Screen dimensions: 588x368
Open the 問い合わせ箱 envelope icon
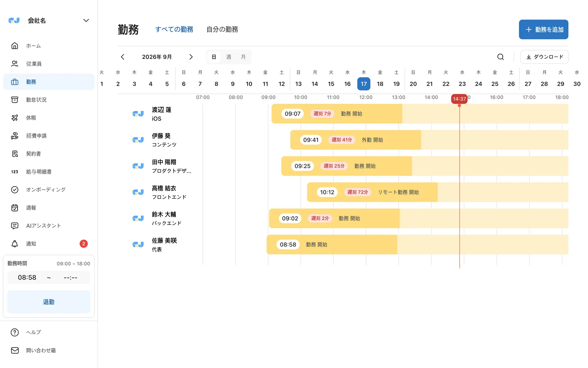coord(15,350)
